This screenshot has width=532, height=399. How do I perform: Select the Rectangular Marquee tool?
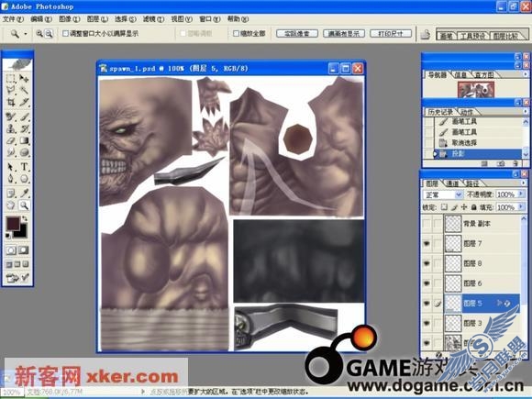point(11,79)
